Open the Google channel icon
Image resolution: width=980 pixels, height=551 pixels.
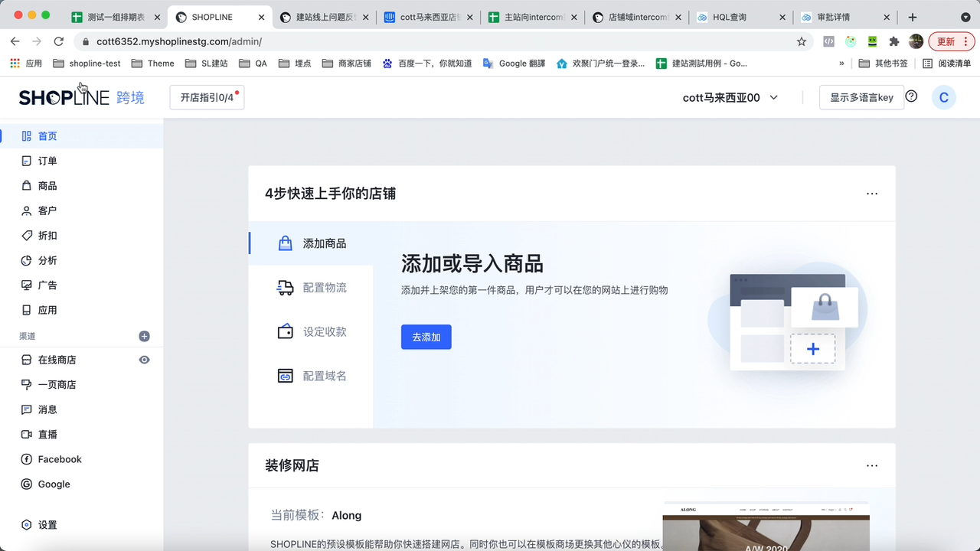27,484
